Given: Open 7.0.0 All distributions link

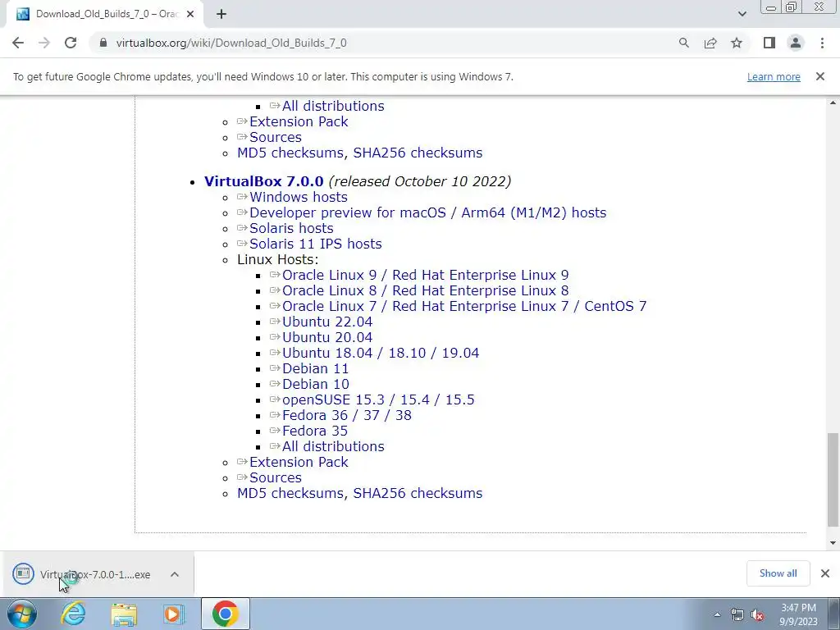Looking at the screenshot, I should click(x=333, y=446).
